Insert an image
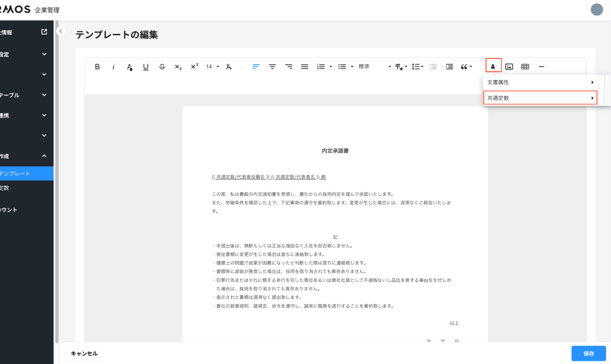Screen dimensions: 611x364 click(x=509, y=67)
